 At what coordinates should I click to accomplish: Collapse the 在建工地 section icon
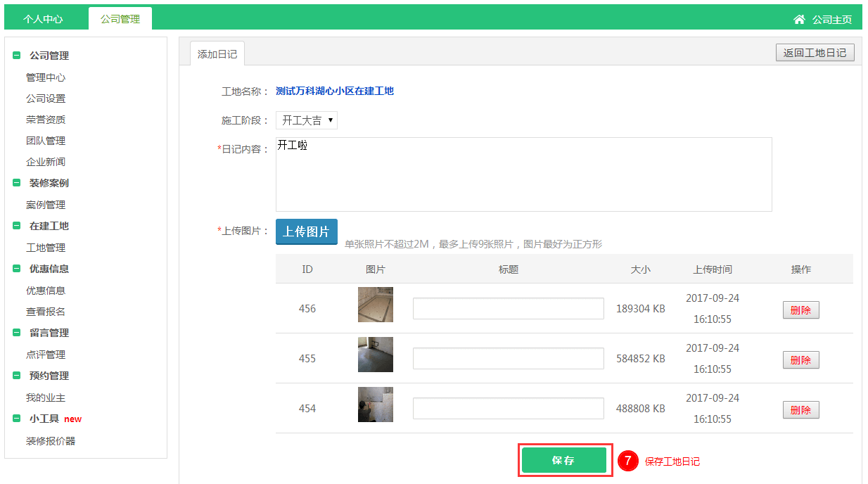17,226
